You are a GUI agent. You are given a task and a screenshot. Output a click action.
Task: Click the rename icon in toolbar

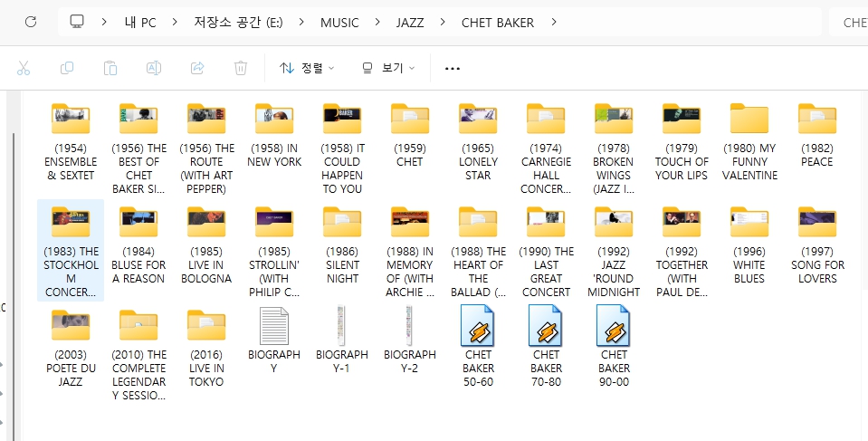pos(154,68)
